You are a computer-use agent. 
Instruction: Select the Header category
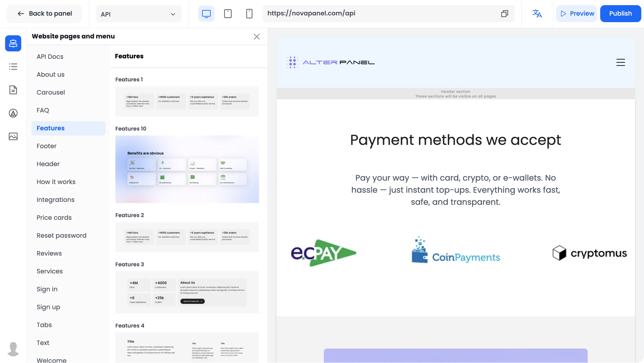click(x=68, y=164)
